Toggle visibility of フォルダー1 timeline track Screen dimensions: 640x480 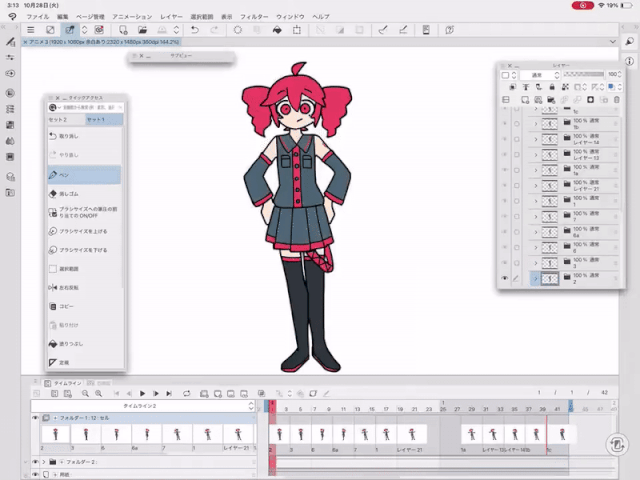[35, 419]
